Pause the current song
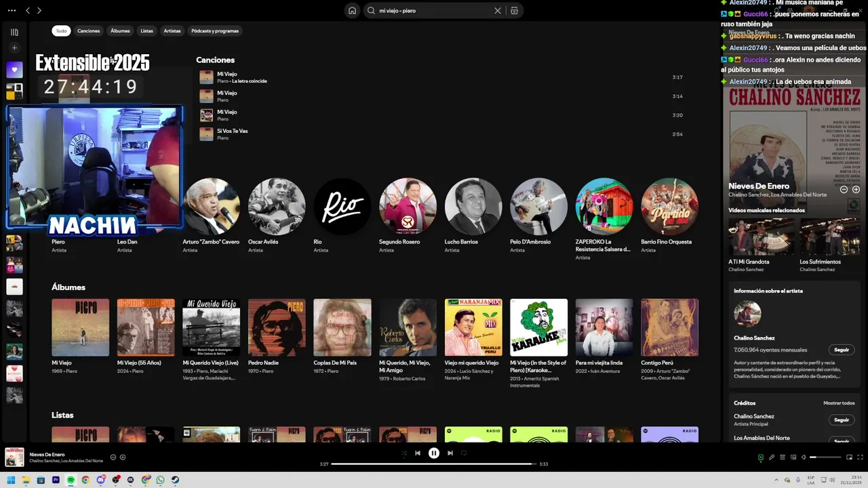This screenshot has height=488, width=868. (434, 453)
